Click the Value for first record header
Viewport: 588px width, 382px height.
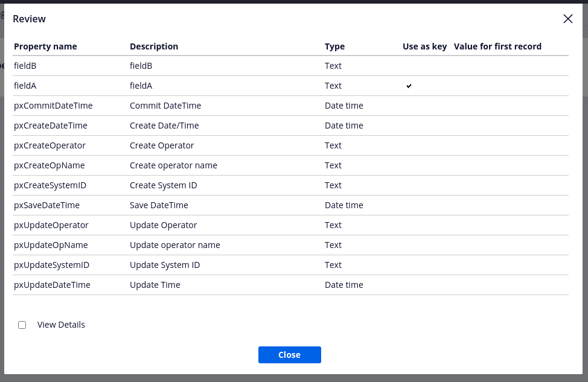[x=497, y=46]
